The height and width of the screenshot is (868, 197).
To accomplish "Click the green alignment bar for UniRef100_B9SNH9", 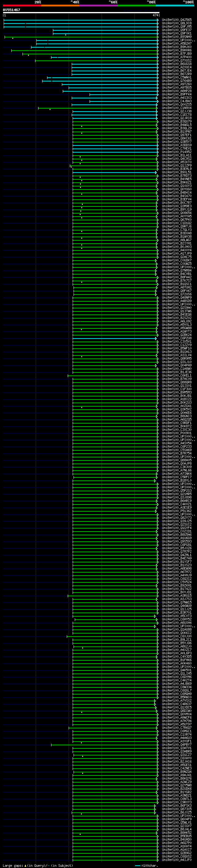I will (x=82, y=37).
